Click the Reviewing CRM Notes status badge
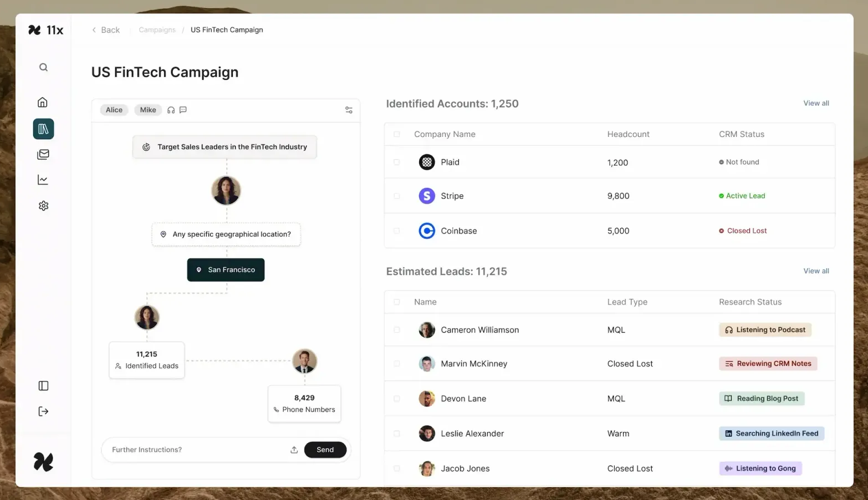The width and height of the screenshot is (868, 500). 768,364
